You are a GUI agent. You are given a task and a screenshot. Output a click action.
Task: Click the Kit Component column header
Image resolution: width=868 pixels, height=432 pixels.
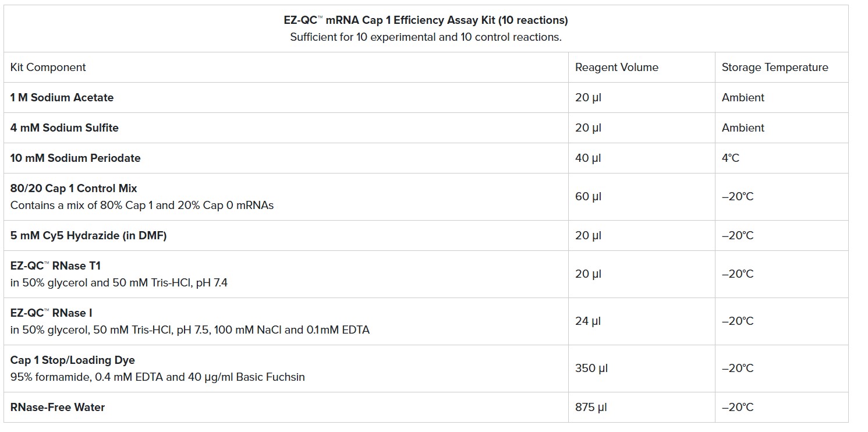(48, 68)
